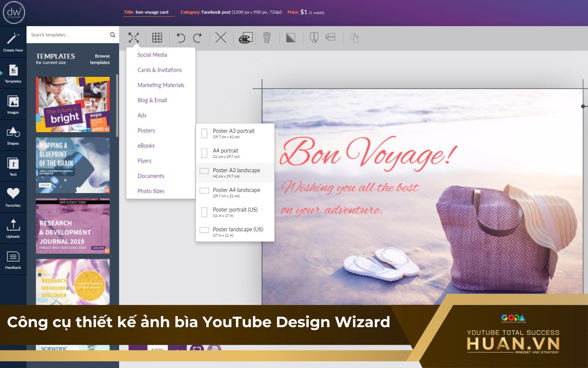The image size is (588, 368).
Task: Toggle the grid icon in toolbar
Action: (157, 38)
